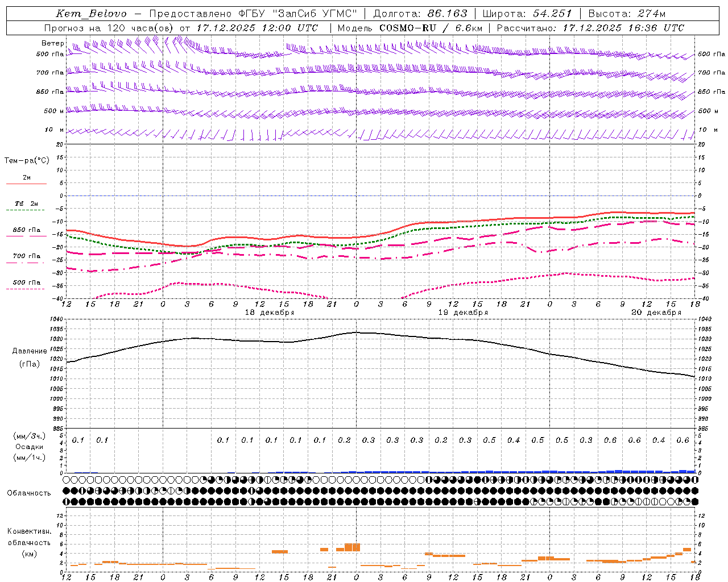The width and height of the screenshot is (728, 582).
Task: Click the '(км)' unit on convective panel
Action: click(x=29, y=554)
